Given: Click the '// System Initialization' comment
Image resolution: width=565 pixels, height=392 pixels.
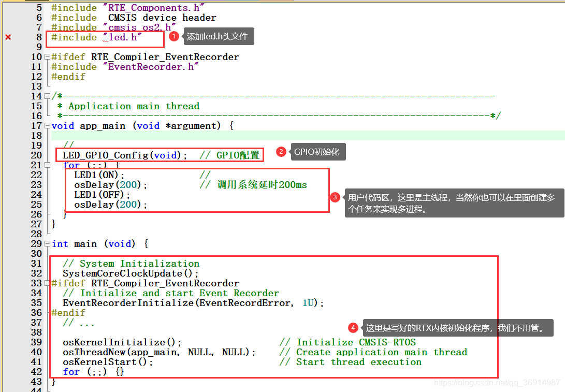Looking at the screenshot, I should (131, 264).
